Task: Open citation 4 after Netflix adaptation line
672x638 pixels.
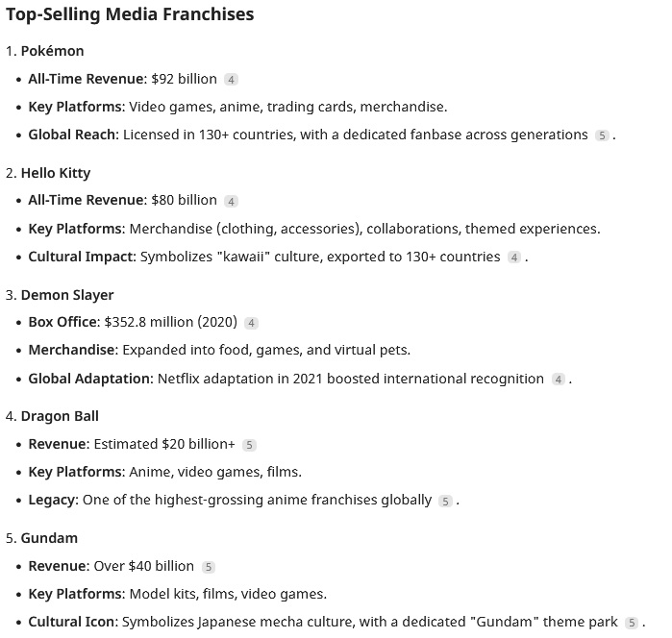Action: tap(558, 380)
